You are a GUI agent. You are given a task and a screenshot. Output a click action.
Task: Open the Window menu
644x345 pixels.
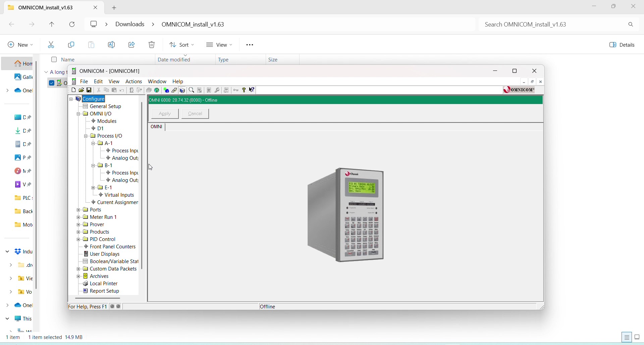pos(157,82)
